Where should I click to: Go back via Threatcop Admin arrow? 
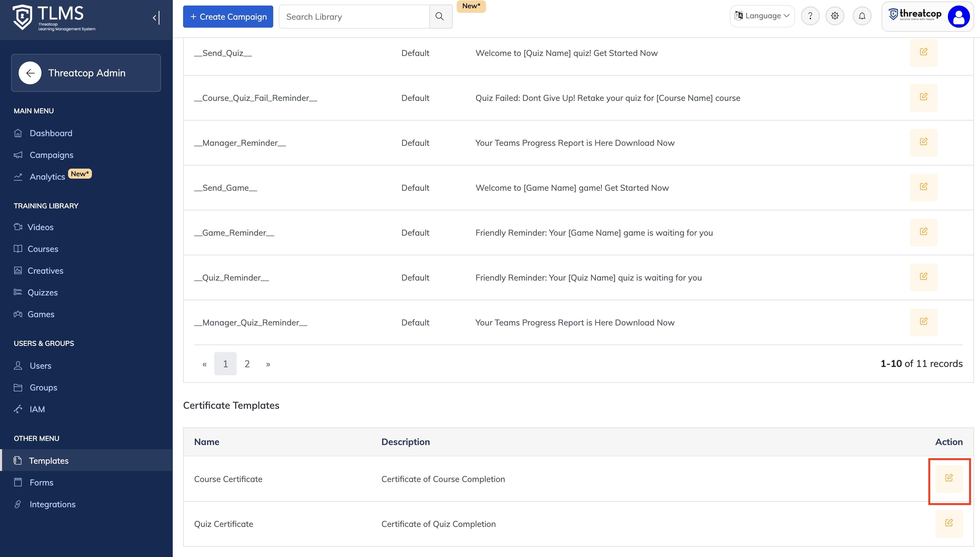pos(30,73)
